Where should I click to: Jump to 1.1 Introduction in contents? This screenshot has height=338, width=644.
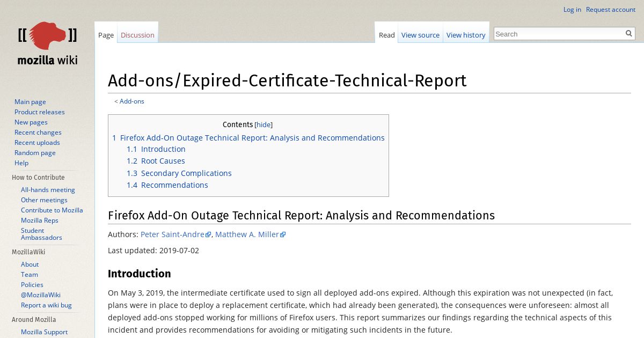pos(156,149)
